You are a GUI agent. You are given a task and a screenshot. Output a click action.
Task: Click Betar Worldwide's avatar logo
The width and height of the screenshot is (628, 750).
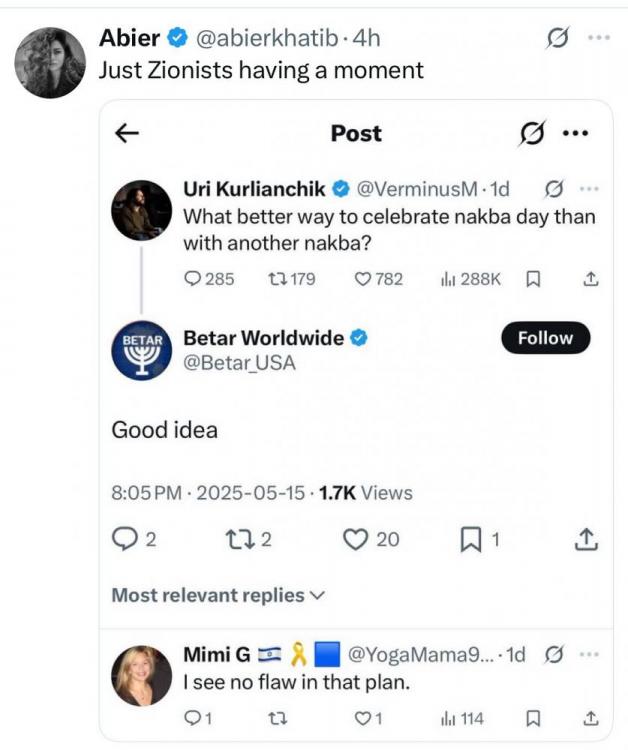141,350
